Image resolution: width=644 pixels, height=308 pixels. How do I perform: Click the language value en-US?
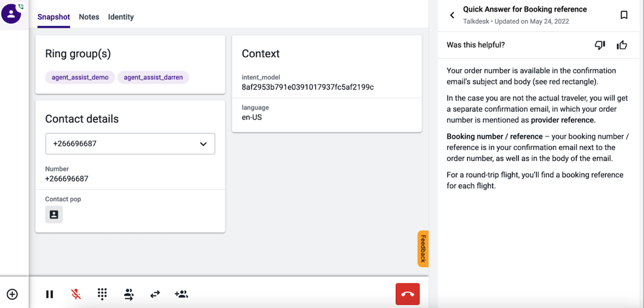click(252, 117)
